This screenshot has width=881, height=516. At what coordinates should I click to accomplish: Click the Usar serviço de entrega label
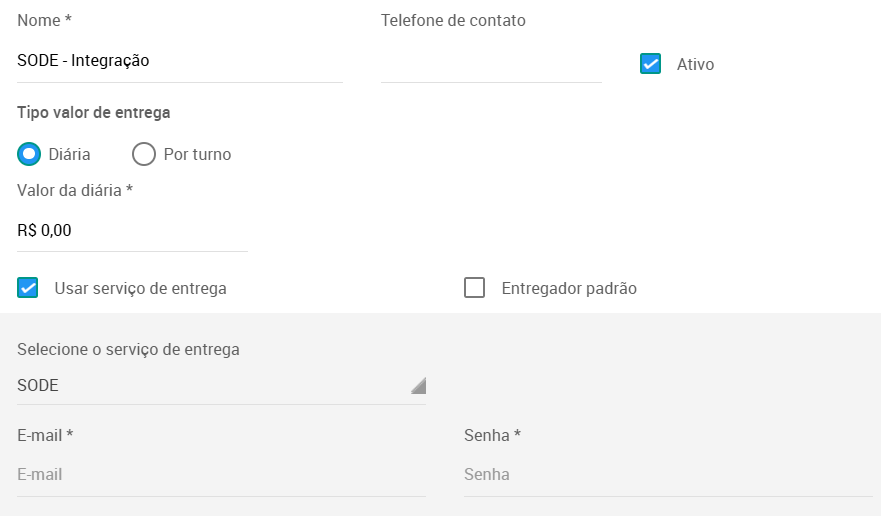click(140, 288)
